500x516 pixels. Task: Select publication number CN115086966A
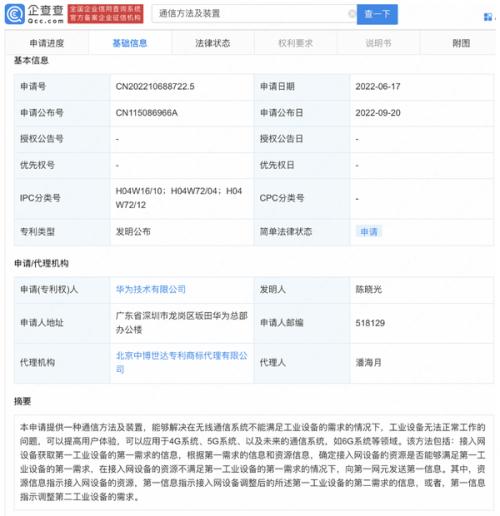pos(147,113)
